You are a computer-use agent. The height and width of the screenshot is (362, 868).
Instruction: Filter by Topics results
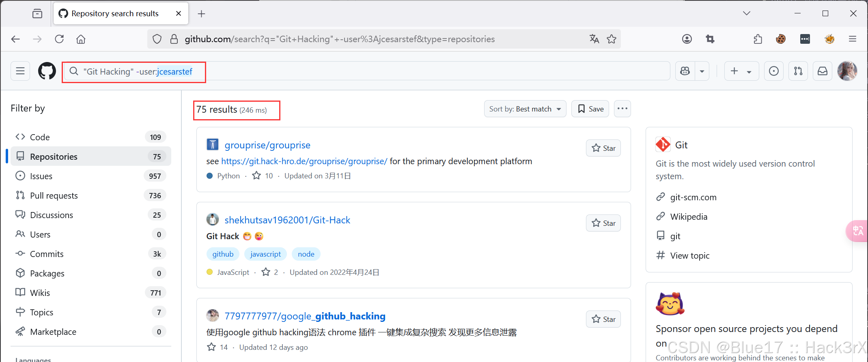tap(91, 312)
